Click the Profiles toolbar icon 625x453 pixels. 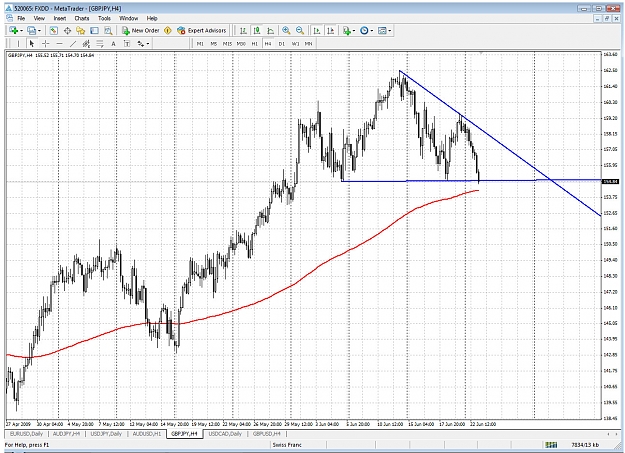coord(31,30)
